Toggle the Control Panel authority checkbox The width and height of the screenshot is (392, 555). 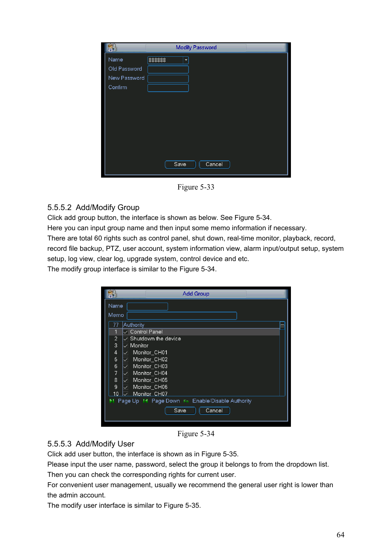[126, 332]
